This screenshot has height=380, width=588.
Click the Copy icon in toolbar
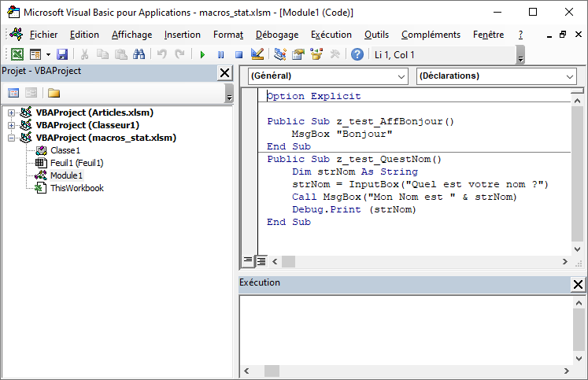point(102,55)
